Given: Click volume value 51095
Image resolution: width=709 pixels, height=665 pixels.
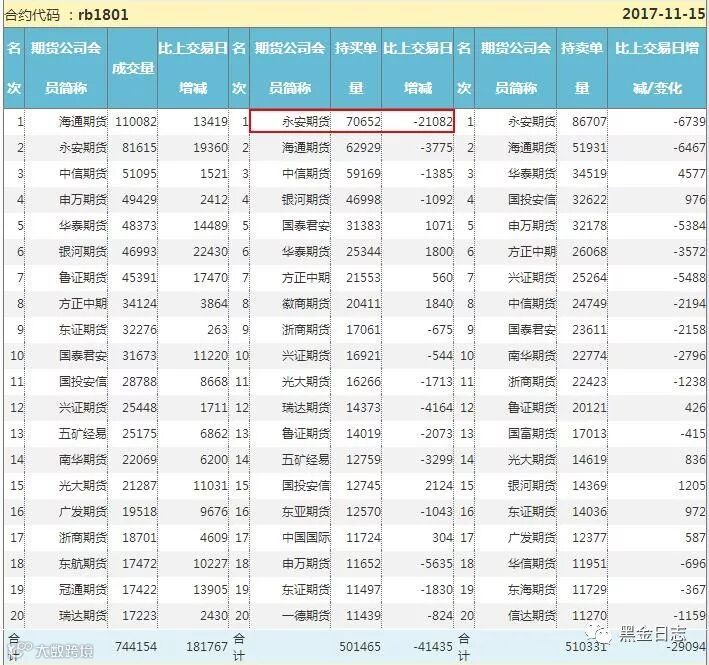Looking at the screenshot, I should point(139,174).
